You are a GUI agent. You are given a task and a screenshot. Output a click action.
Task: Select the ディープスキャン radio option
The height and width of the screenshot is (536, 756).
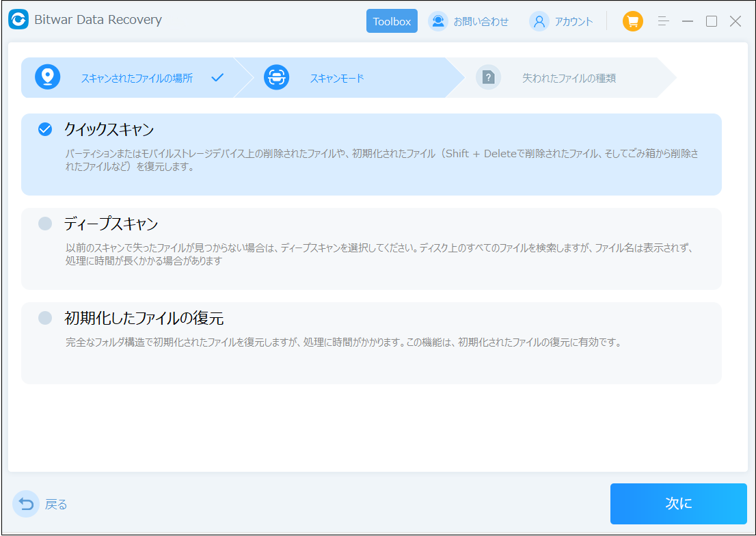click(x=45, y=224)
